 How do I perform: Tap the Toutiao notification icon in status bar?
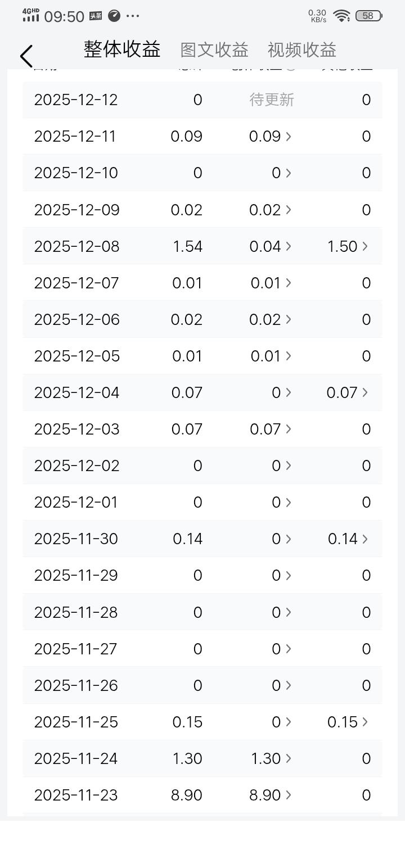coord(96,16)
